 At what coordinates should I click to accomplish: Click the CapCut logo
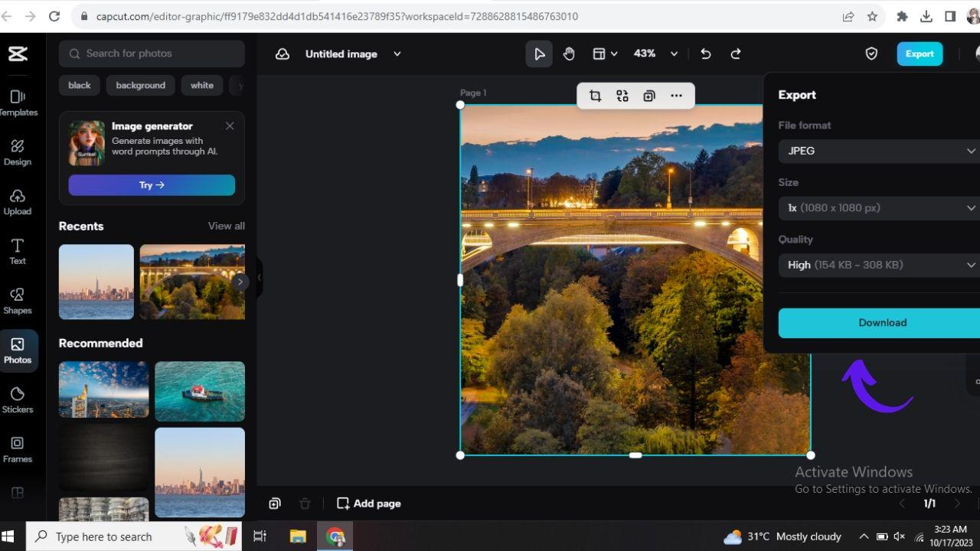click(18, 54)
